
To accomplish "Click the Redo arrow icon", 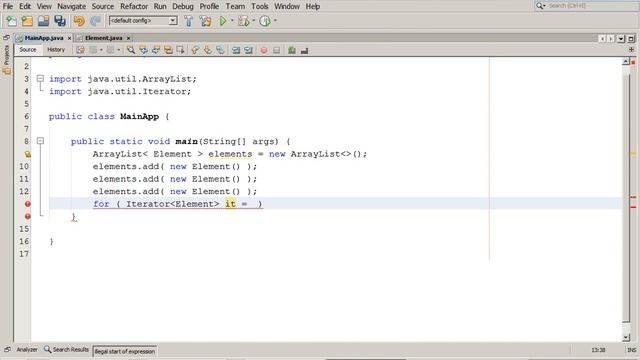I will [x=96, y=21].
